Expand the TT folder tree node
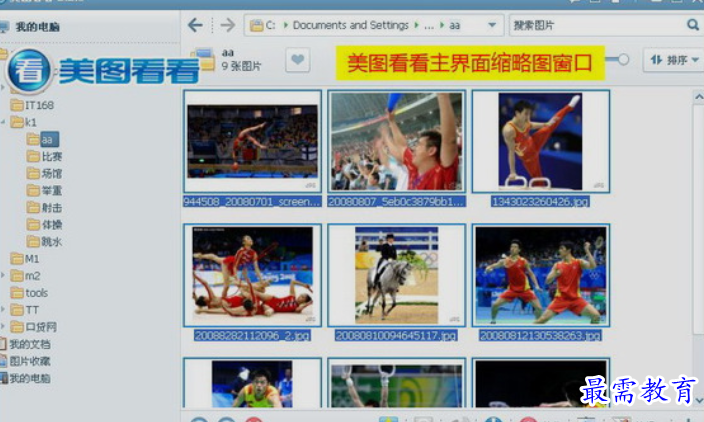The width and height of the screenshot is (704, 422). click(3, 309)
